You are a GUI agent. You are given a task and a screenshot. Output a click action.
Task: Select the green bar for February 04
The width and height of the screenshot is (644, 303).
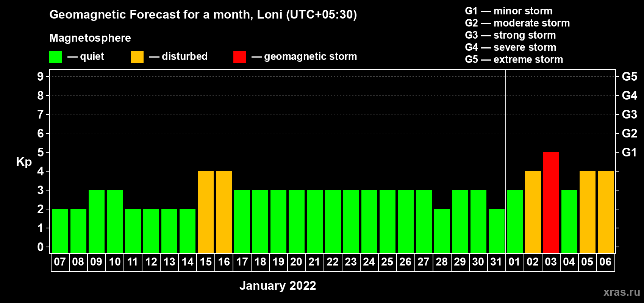569,221
